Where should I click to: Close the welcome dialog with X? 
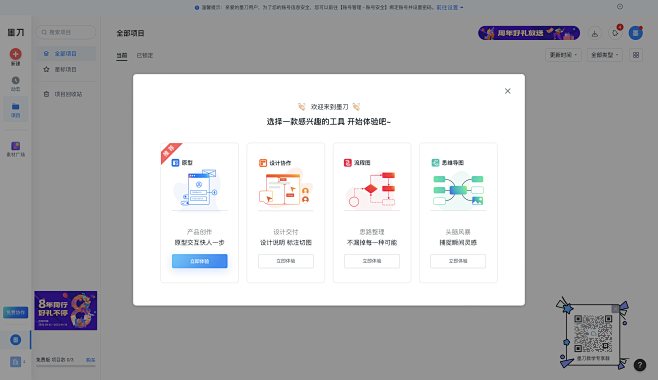(507, 91)
